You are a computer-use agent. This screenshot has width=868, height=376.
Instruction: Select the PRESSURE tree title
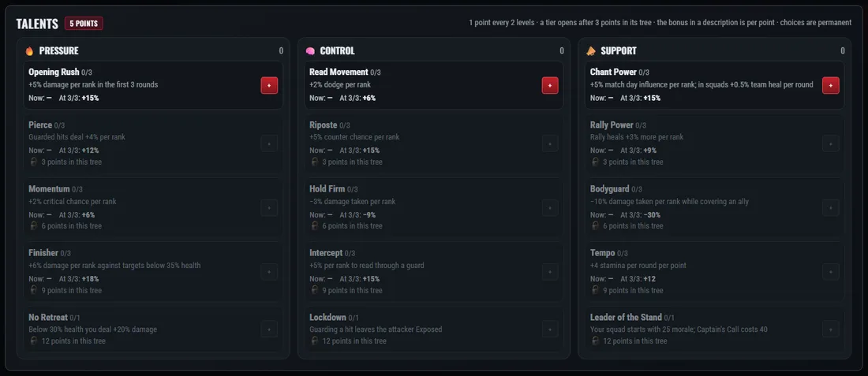point(58,51)
